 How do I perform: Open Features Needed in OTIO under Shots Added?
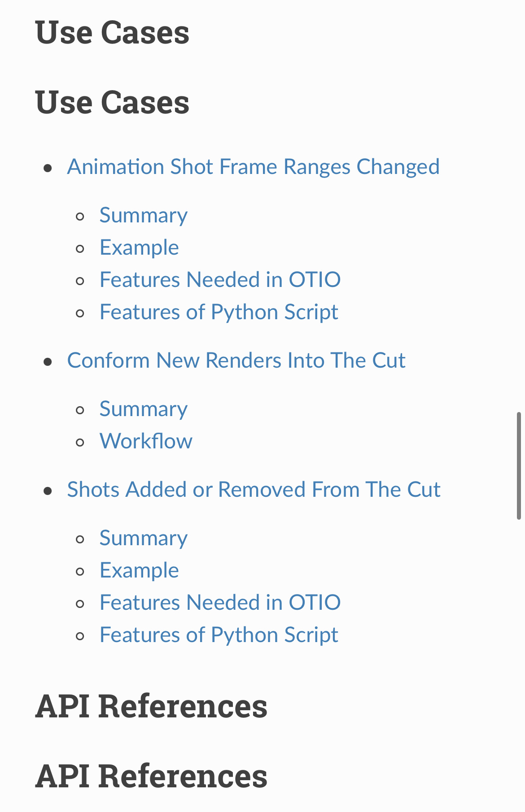coord(220,603)
